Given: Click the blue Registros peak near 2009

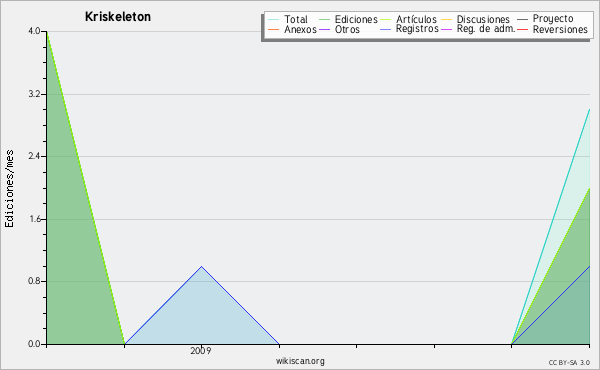Looking at the screenshot, I should 202,266.
